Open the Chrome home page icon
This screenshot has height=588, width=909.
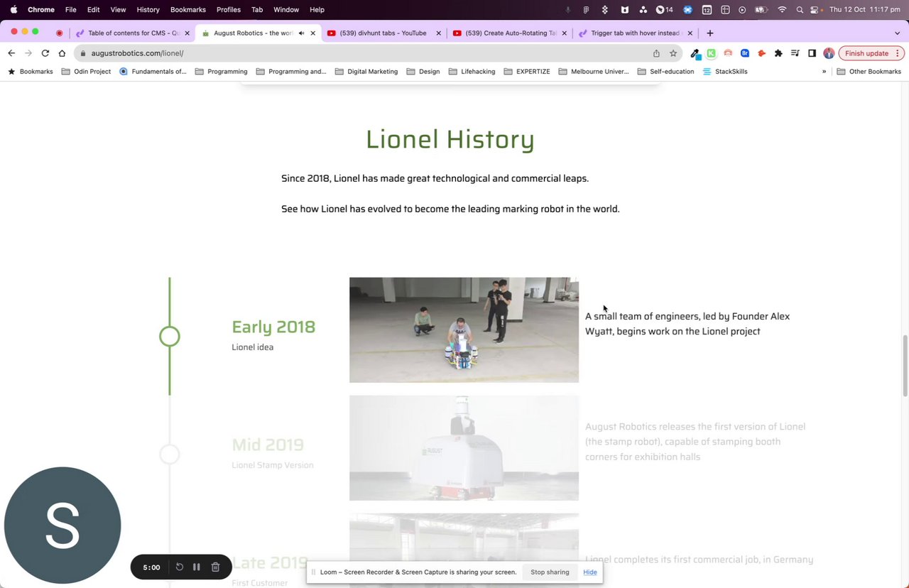62,53
